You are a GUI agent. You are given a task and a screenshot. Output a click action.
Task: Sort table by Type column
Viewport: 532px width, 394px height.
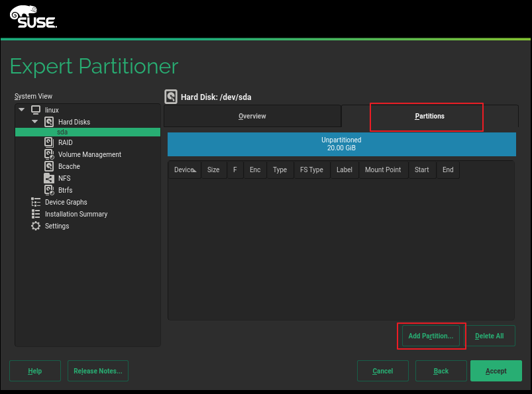[x=280, y=170]
